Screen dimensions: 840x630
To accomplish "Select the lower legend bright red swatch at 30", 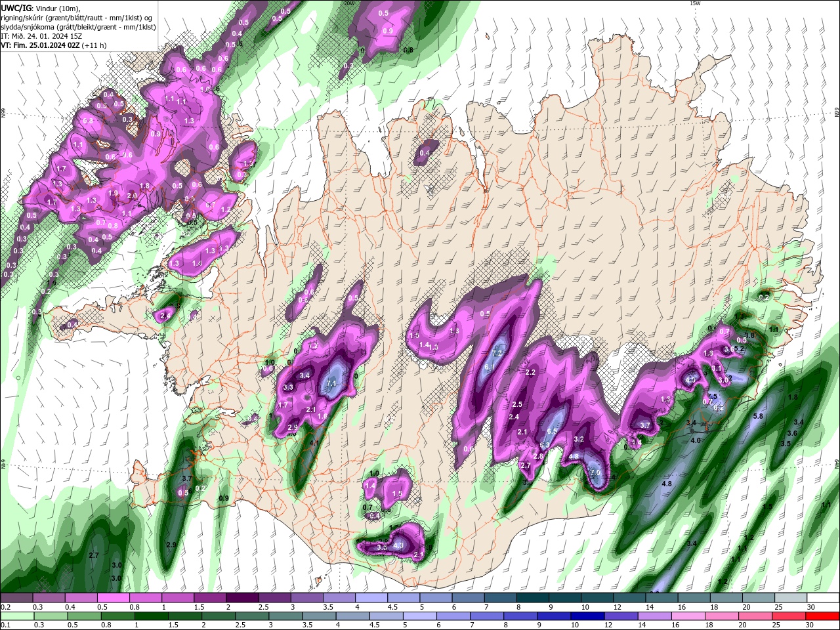I will (x=822, y=616).
